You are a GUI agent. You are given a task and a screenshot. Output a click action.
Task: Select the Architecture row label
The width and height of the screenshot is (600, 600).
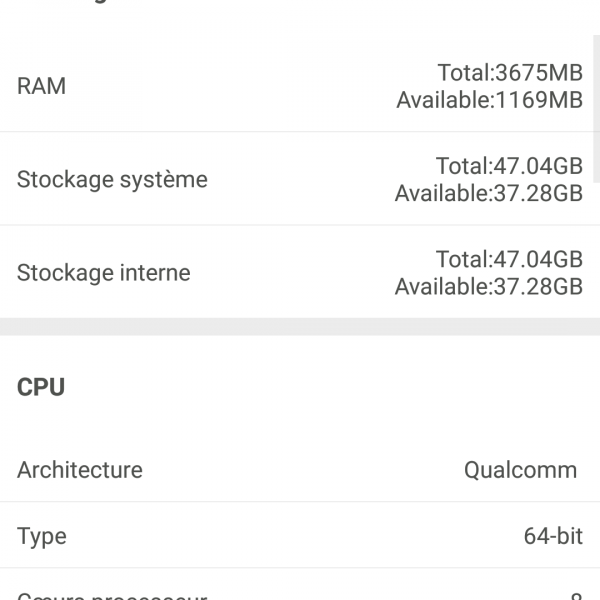80,470
